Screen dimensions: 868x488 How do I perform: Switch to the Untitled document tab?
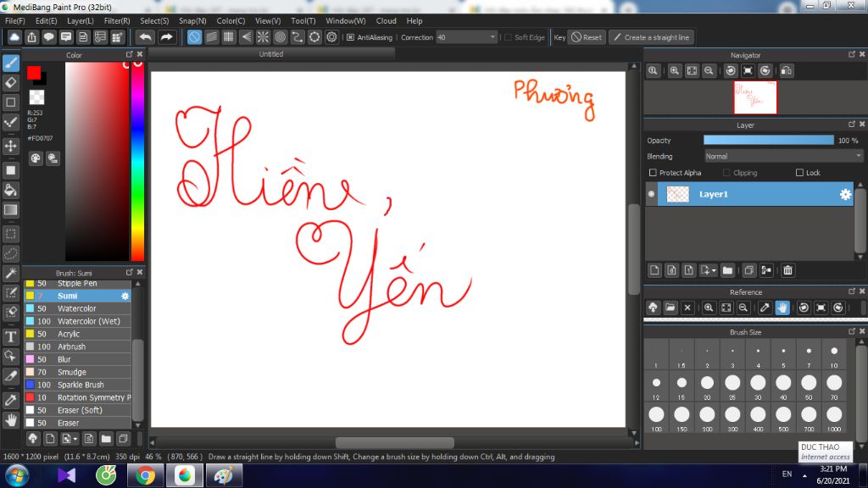click(x=271, y=54)
